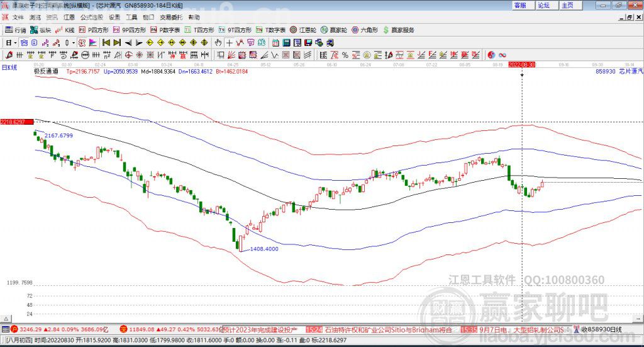Screen dimensions: 644x347
Task: Click the pink-cyan triangle chart icon
Action: (x=93, y=43)
